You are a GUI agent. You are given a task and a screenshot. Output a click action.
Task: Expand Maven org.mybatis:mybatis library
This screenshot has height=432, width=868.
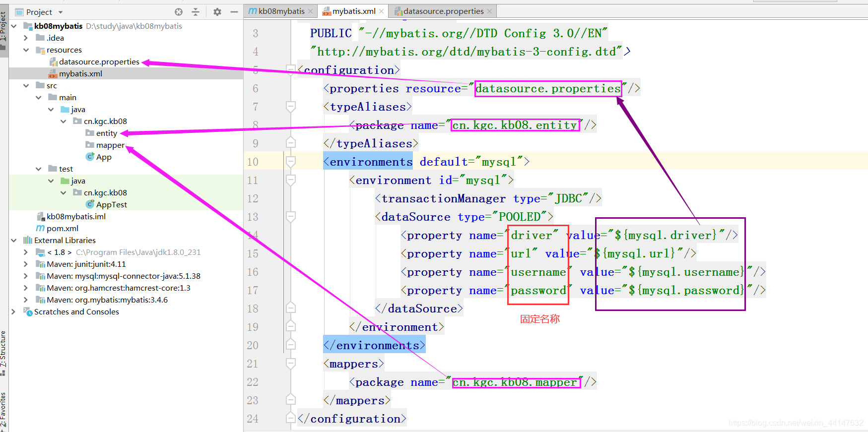coord(26,300)
